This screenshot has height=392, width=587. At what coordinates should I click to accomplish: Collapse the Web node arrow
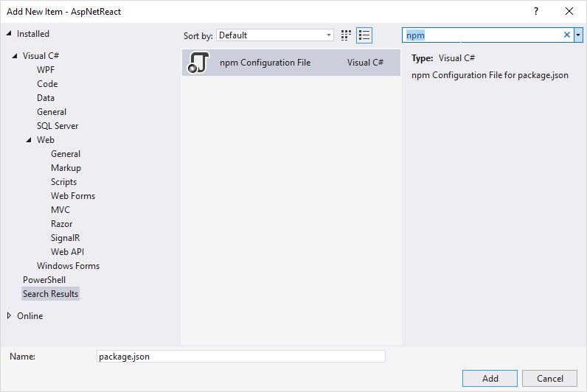29,140
